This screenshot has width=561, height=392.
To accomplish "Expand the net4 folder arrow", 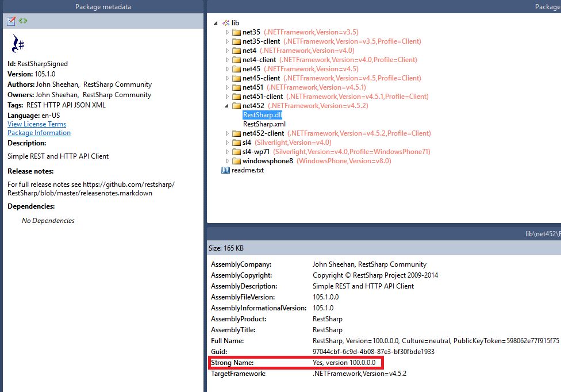I will click(x=227, y=51).
